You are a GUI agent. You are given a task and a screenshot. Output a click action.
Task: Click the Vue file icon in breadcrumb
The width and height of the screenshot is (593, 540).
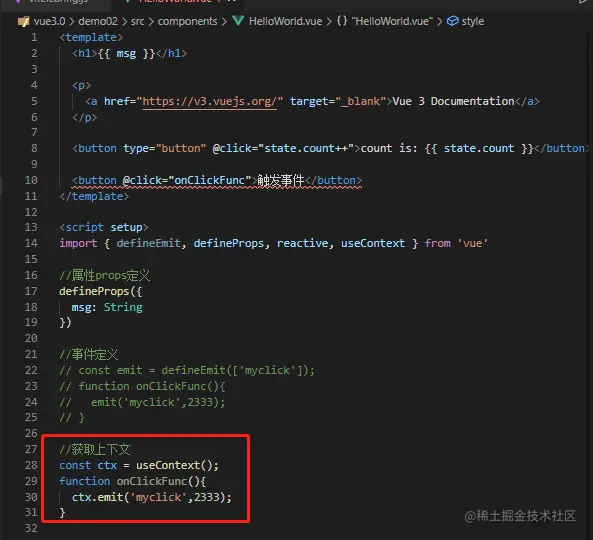(238, 21)
